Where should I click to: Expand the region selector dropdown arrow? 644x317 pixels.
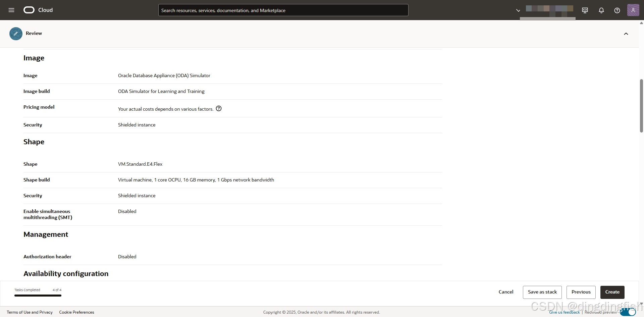pyautogui.click(x=518, y=10)
